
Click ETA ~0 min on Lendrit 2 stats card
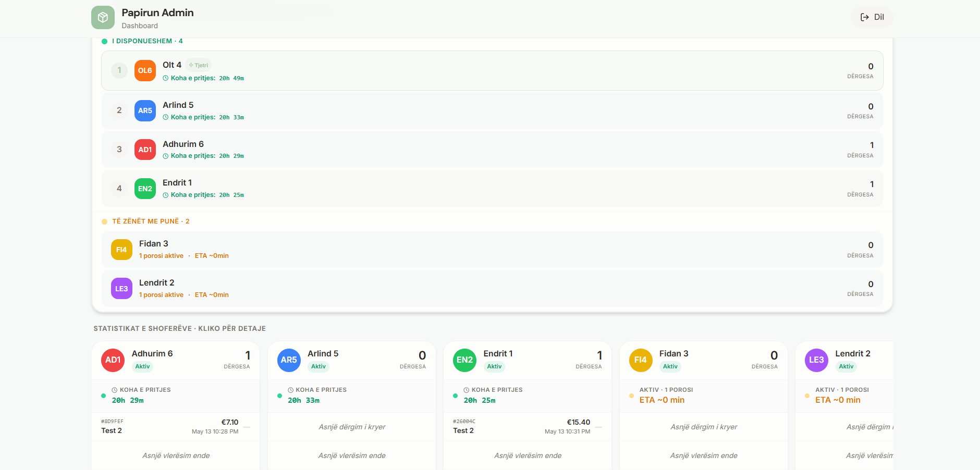click(x=838, y=400)
